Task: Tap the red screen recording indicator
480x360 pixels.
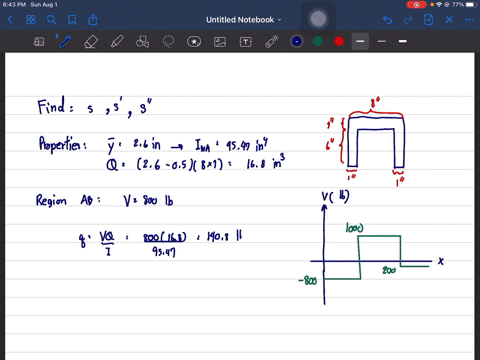Action: (x=416, y=5)
